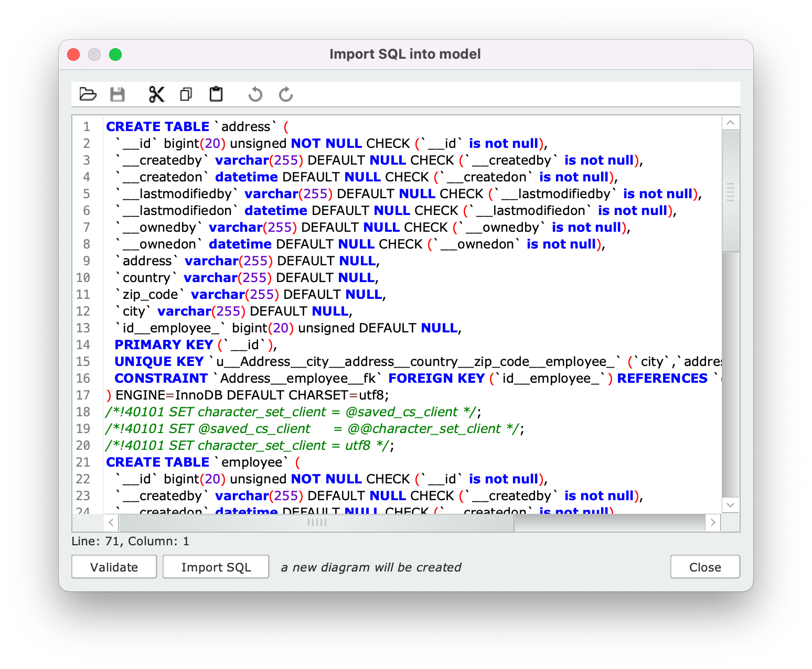Click the ENGINE=InnoDB DEFAULT CHARSET line
This screenshot has height=669, width=812.
tap(248, 395)
